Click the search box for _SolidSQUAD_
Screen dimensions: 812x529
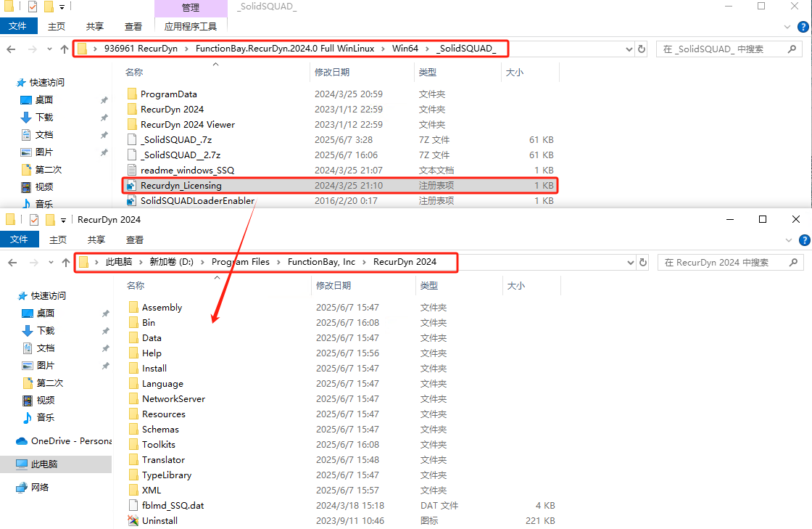[x=729, y=49]
